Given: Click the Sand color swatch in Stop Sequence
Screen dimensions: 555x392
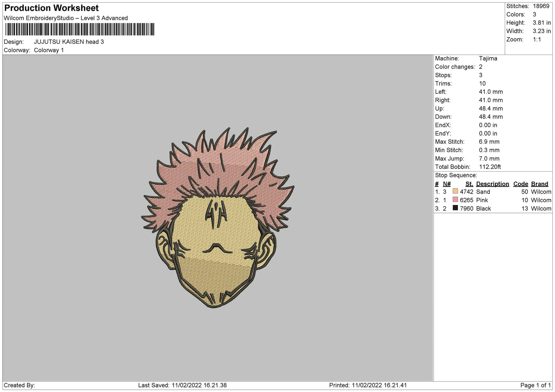Looking at the screenshot, I should [456, 192].
